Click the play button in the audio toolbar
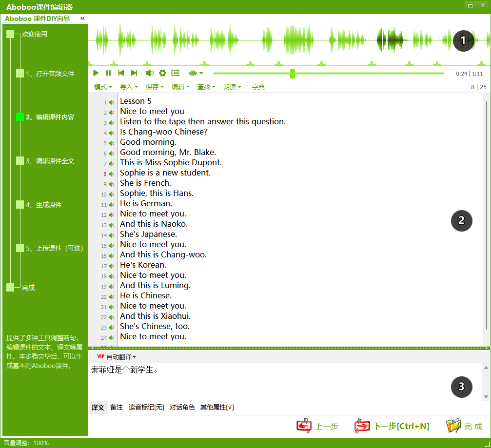 (x=96, y=73)
